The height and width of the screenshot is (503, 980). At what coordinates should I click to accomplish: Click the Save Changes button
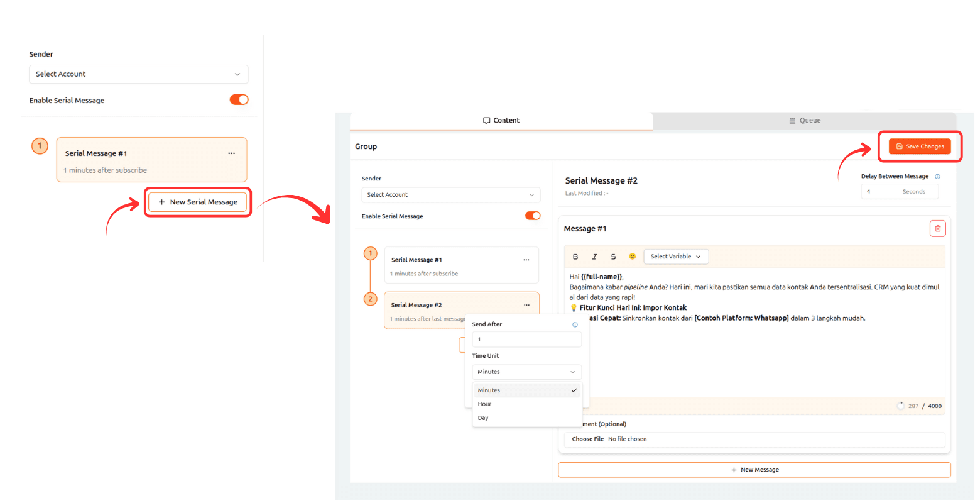(x=920, y=146)
